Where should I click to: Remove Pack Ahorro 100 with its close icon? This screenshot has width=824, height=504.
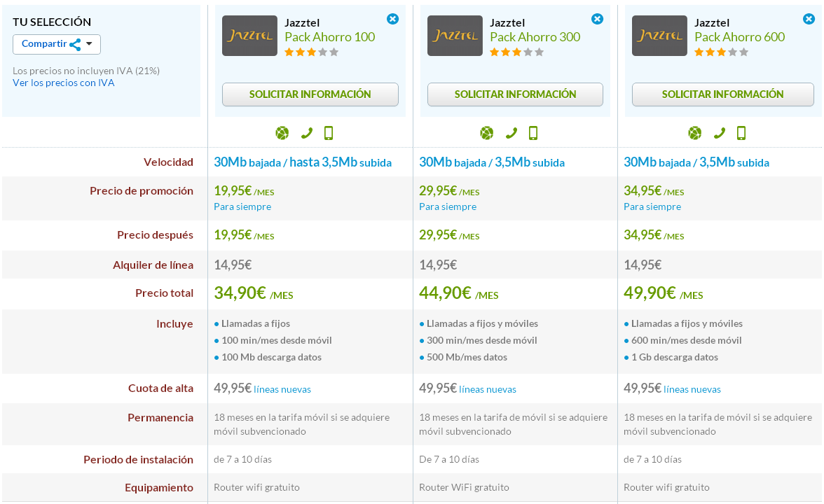392,20
